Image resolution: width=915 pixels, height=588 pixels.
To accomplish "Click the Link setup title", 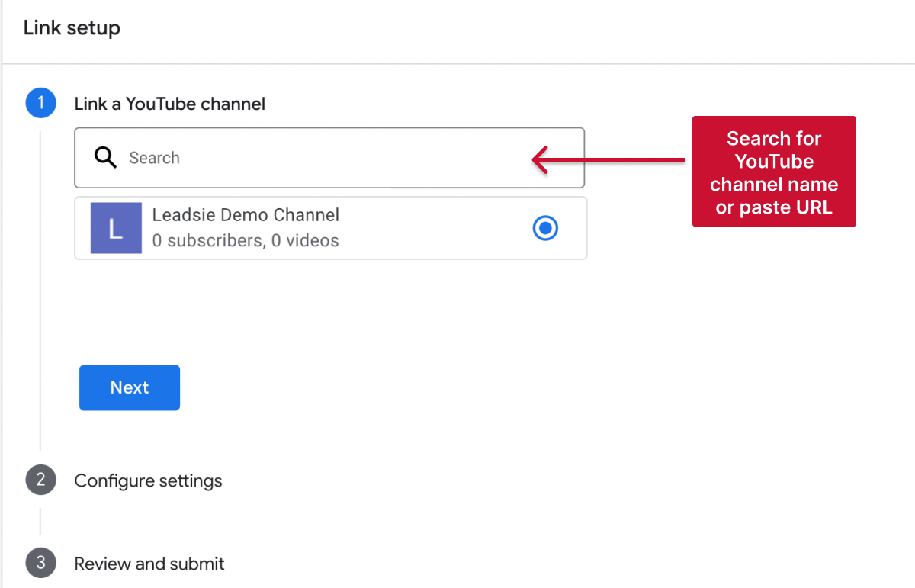I will [x=72, y=28].
